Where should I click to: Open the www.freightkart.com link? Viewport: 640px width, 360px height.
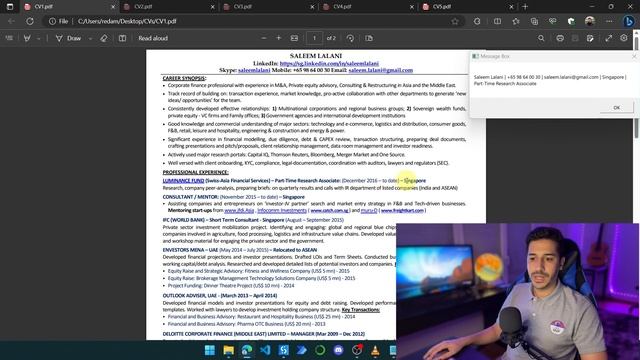(402, 211)
